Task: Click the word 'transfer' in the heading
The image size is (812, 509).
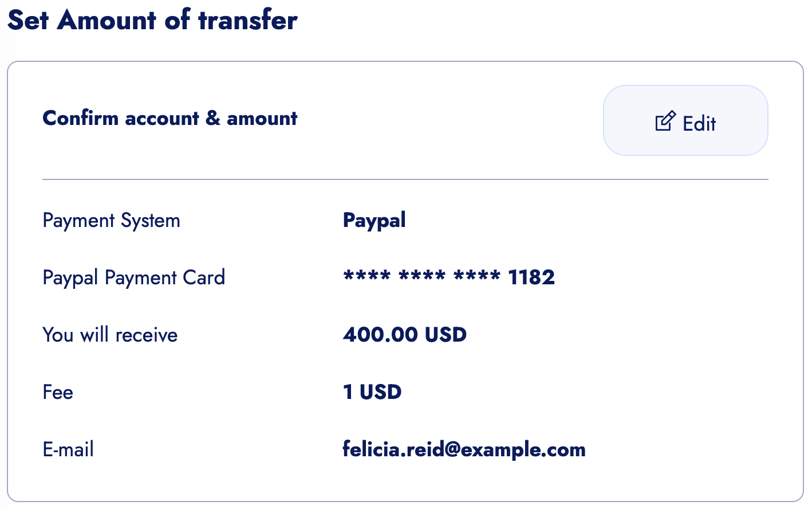Action: coord(247,21)
